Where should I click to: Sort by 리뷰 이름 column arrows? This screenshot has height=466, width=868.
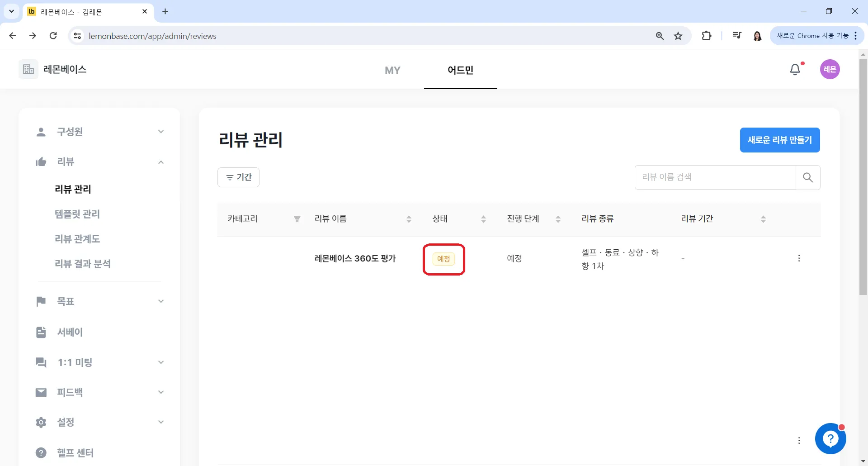409,219
